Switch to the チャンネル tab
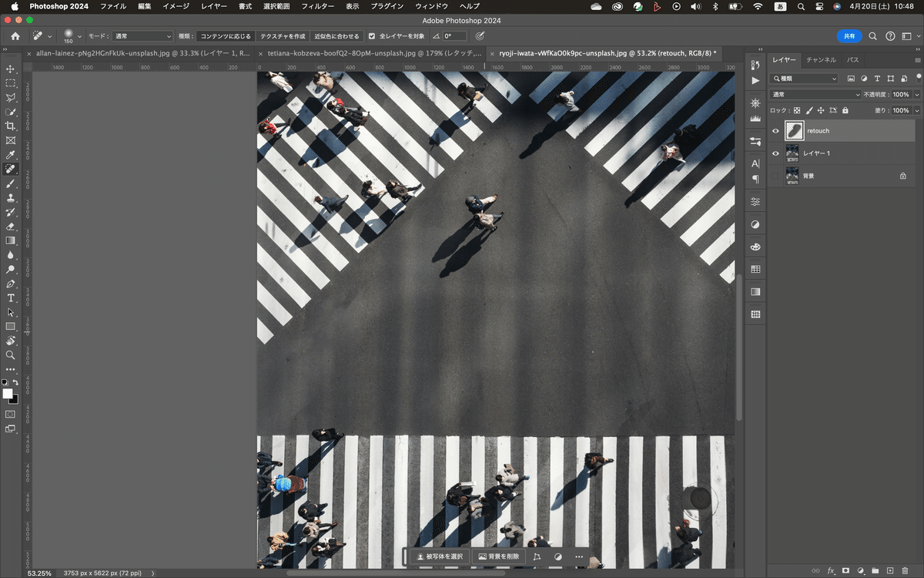This screenshot has width=924, height=578. [x=821, y=59]
